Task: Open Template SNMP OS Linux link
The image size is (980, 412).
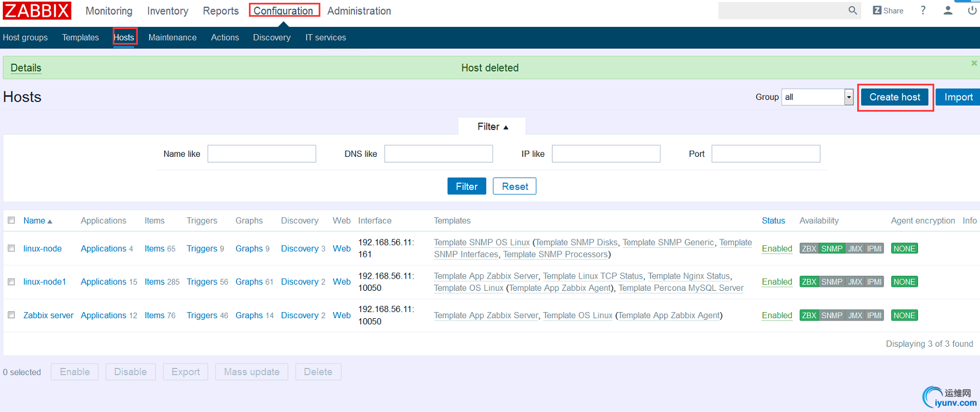Action: pyautogui.click(x=482, y=242)
